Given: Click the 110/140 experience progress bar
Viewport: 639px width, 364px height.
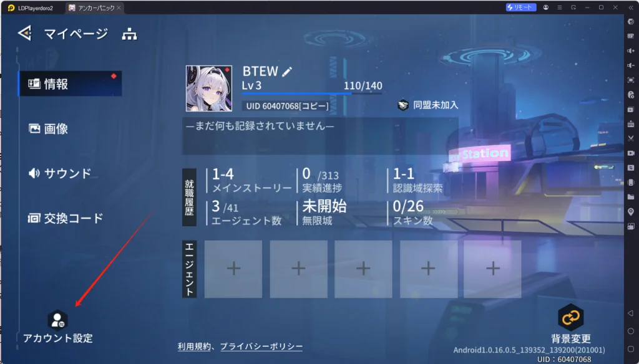Looking at the screenshot, I should click(312, 93).
